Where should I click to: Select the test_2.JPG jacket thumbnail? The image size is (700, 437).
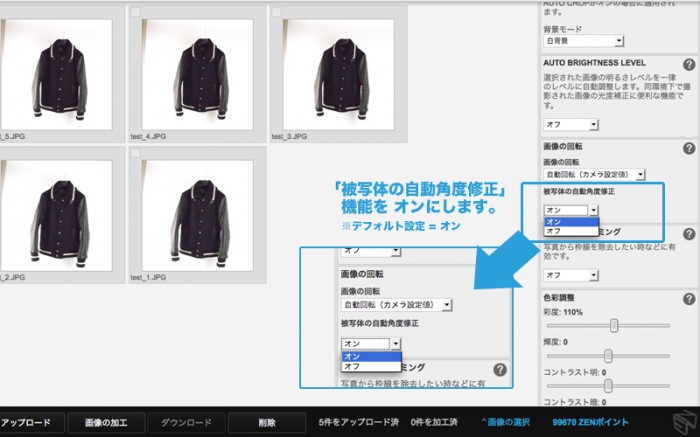[60, 211]
